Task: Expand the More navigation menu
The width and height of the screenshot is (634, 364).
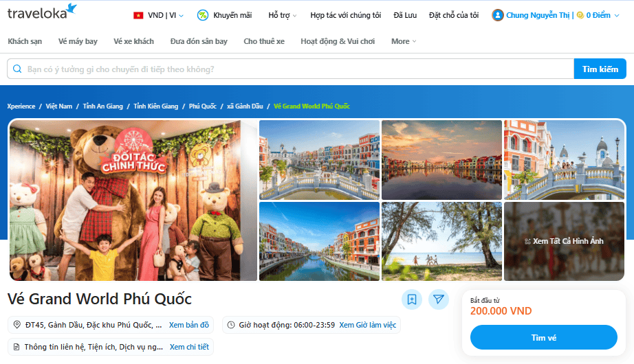Action: tap(404, 41)
